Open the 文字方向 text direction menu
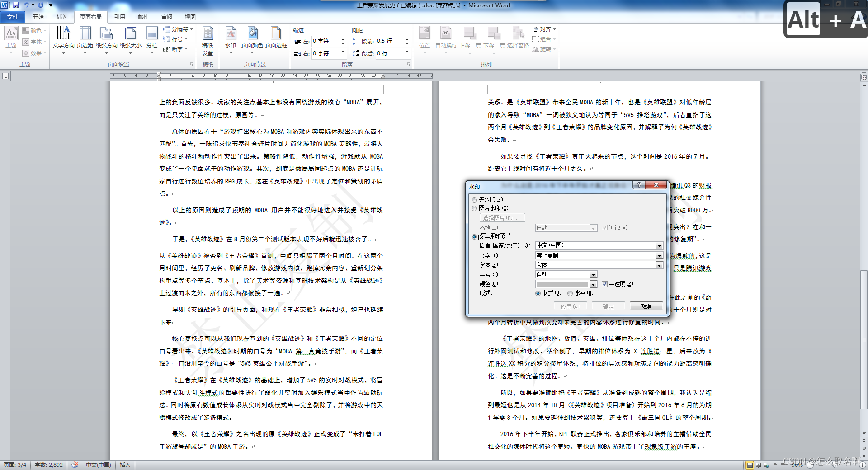This screenshot has height=470, width=868. click(x=63, y=40)
